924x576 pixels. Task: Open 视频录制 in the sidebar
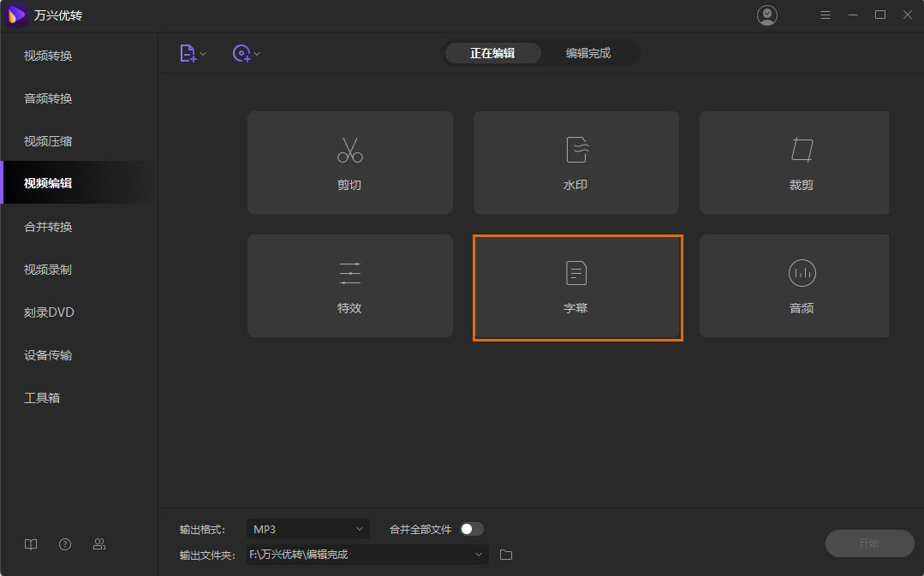point(79,270)
